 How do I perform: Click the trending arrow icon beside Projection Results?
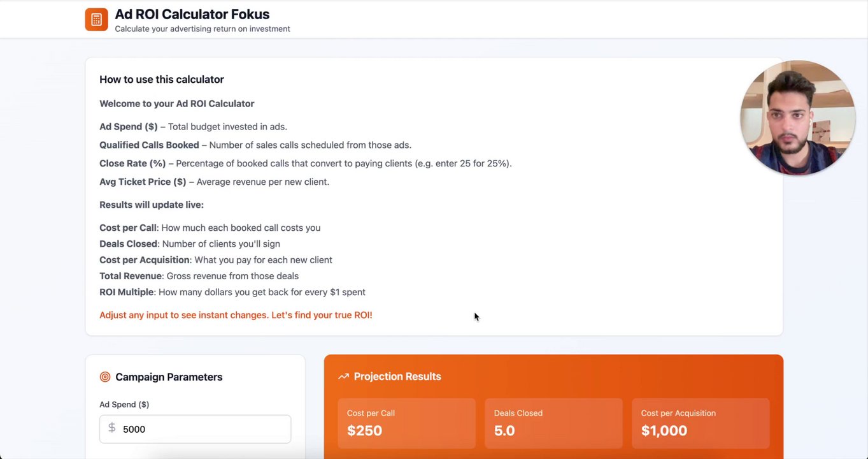coord(343,377)
